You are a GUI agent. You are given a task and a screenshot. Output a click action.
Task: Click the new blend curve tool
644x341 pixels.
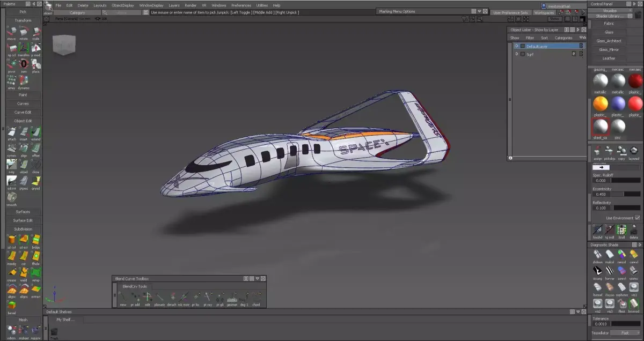(123, 298)
